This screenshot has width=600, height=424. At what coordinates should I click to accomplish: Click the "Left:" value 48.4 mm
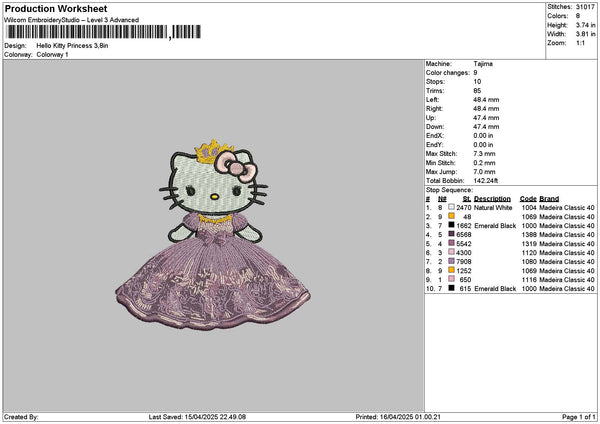(486, 100)
